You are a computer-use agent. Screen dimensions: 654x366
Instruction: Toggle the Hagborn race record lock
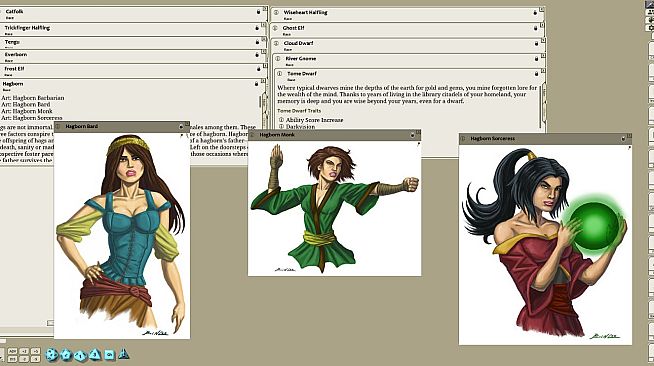tap(257, 84)
